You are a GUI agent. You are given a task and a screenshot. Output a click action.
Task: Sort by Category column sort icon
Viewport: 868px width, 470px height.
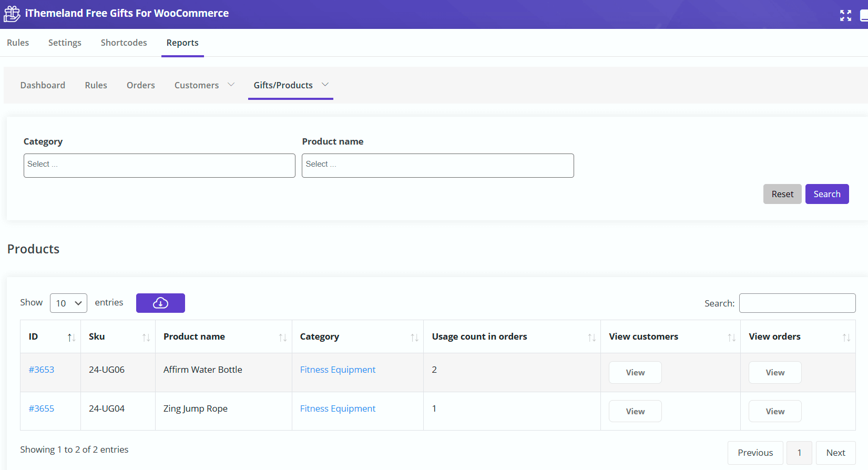[414, 338]
